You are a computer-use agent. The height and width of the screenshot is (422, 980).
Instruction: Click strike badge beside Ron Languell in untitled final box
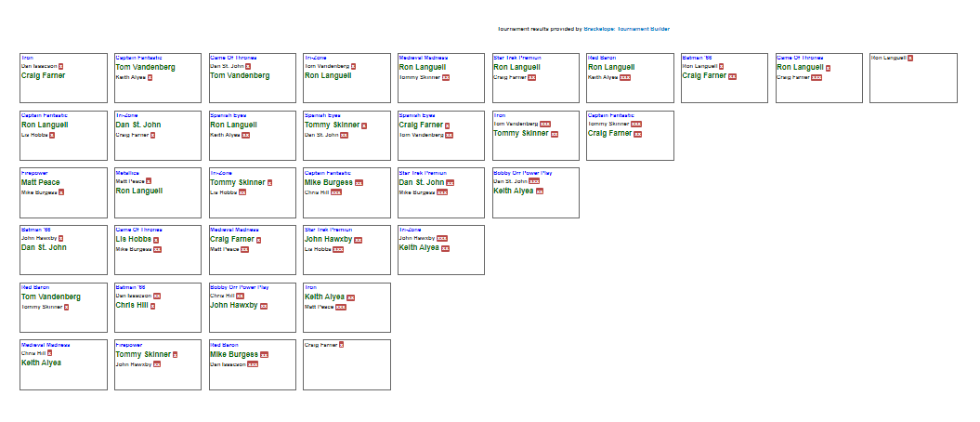click(x=910, y=58)
